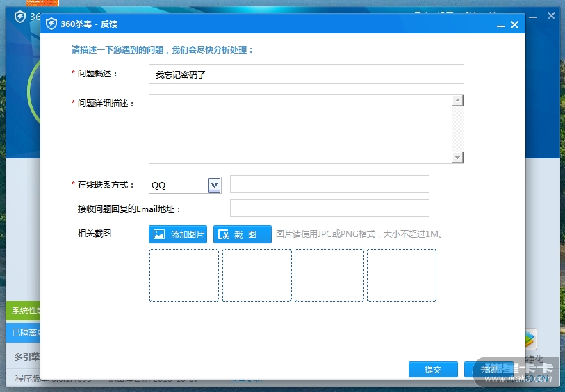Click the scroll down arrow in description box

pos(457,158)
